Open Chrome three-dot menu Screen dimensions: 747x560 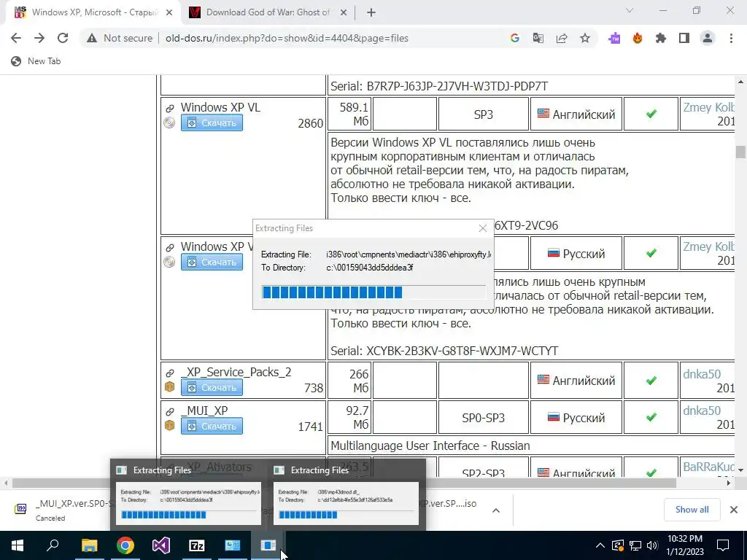coord(731,38)
